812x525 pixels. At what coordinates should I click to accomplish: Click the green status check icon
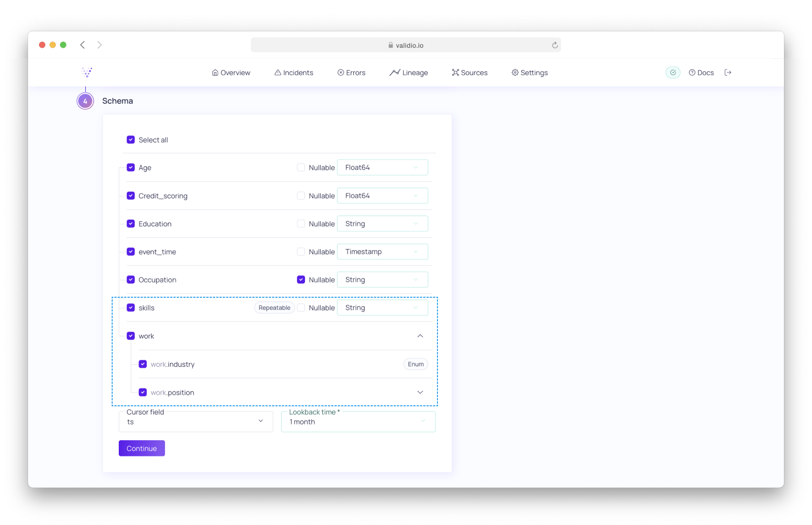point(673,73)
